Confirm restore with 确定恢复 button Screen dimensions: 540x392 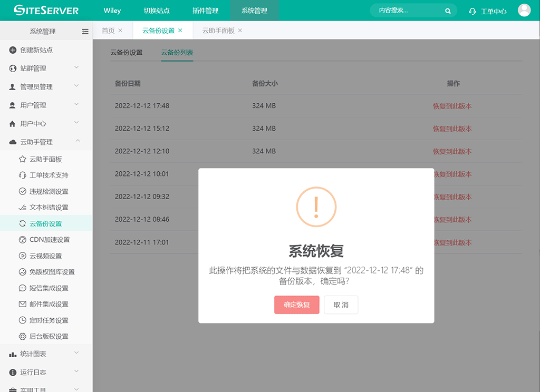pos(296,305)
